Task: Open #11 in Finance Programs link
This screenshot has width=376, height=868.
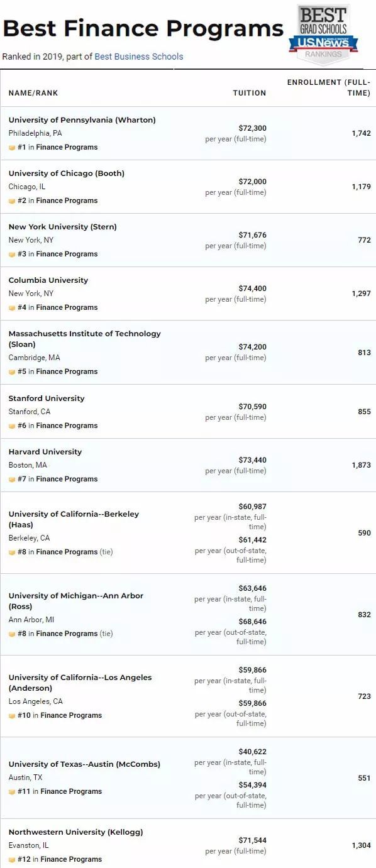Action: [60, 792]
